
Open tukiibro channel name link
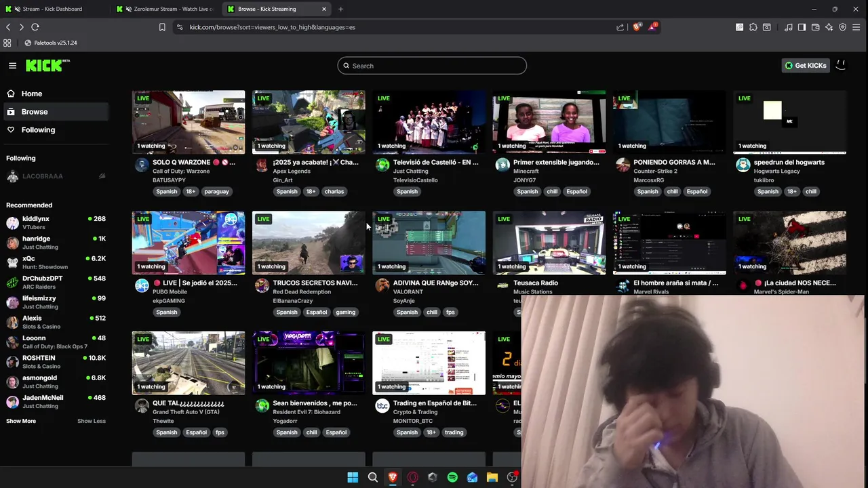coord(764,180)
